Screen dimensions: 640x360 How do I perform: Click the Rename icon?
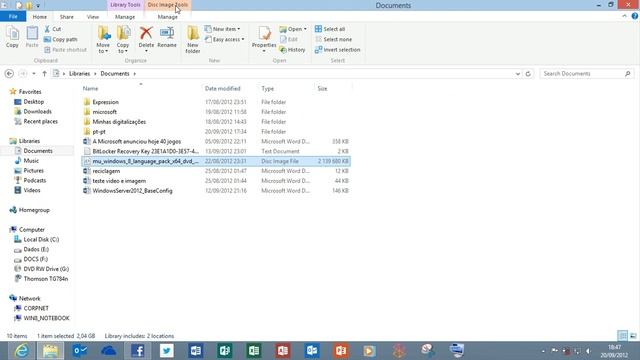click(x=167, y=33)
